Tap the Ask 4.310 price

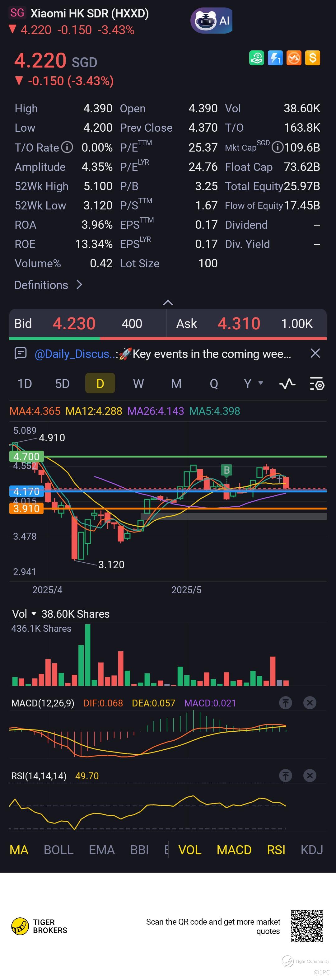(x=239, y=323)
